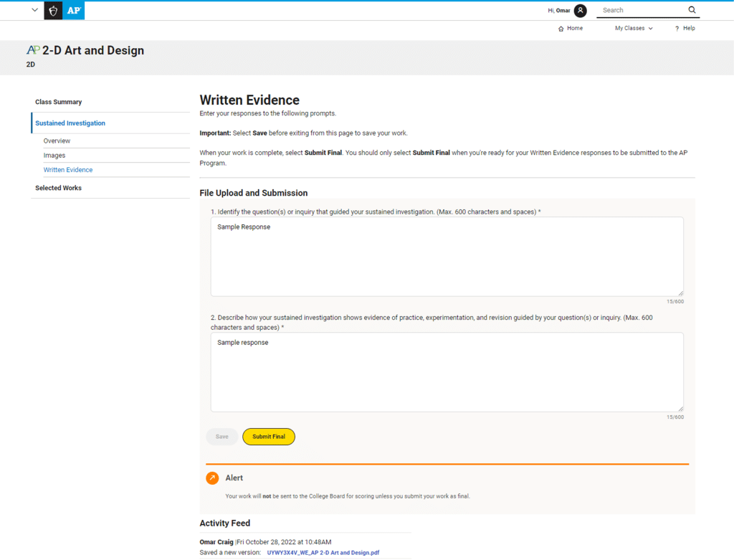Screen dimensions: 734x560
Task: Open the Overview sidebar item
Action: [57, 141]
